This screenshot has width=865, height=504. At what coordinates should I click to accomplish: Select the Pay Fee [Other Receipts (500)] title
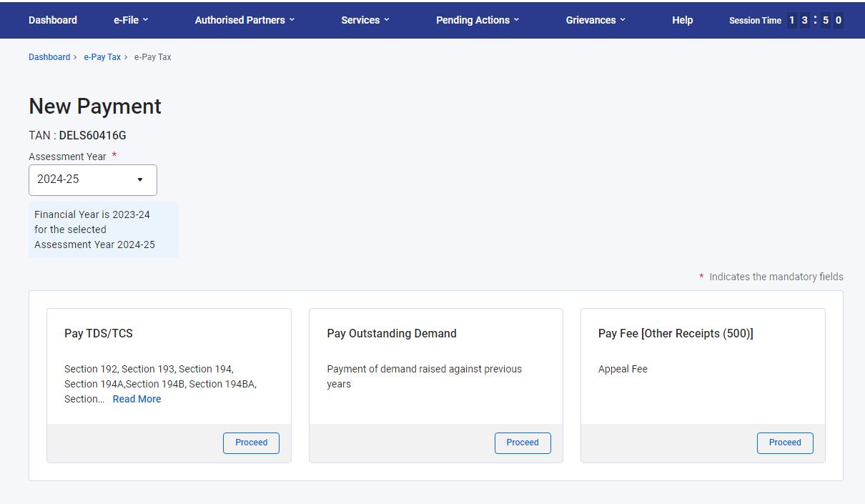click(x=675, y=333)
